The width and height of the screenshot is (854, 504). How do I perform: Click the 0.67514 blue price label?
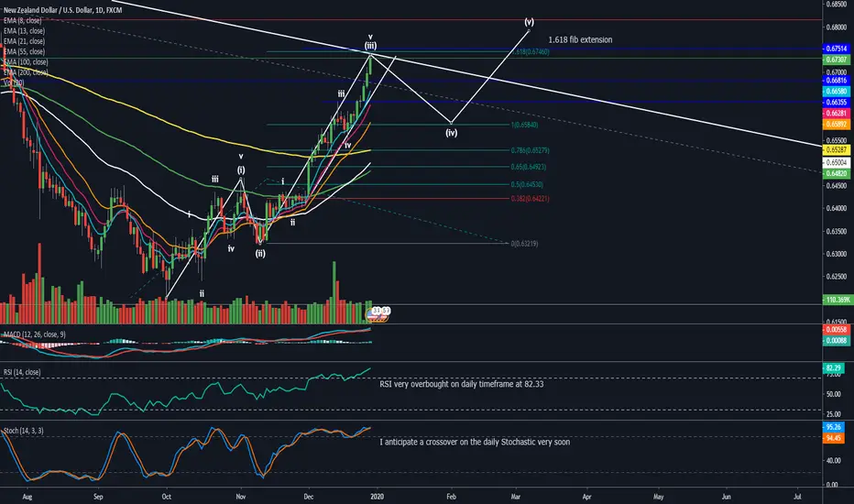(836, 49)
